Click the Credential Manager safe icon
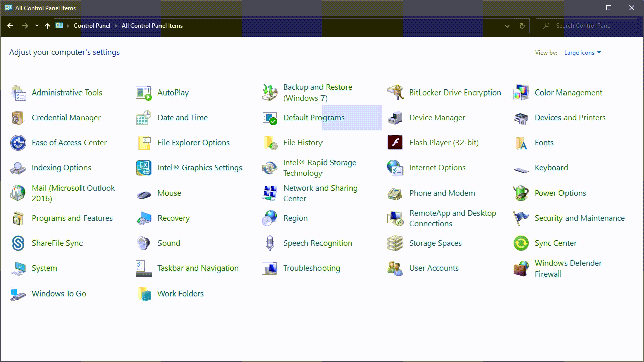This screenshot has width=644, height=362. pos(18,118)
